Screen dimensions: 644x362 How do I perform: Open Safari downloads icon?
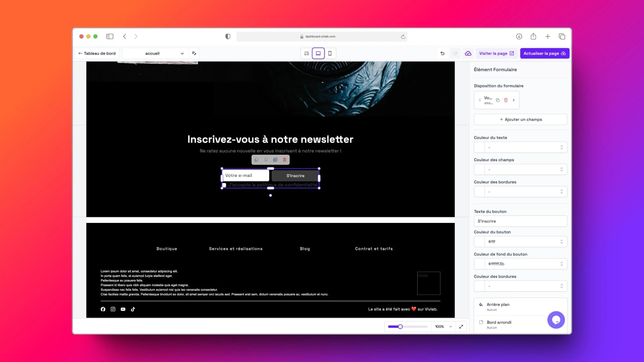coord(519,37)
